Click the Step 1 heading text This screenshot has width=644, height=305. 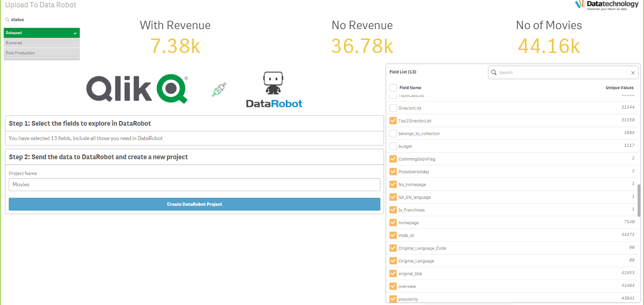[x=80, y=124]
